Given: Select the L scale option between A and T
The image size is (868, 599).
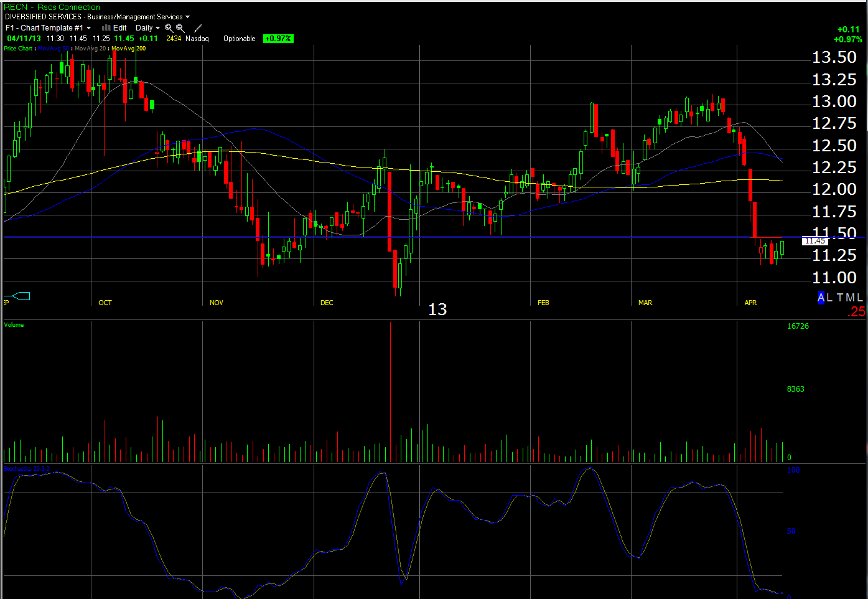Looking at the screenshot, I should pos(829,298).
